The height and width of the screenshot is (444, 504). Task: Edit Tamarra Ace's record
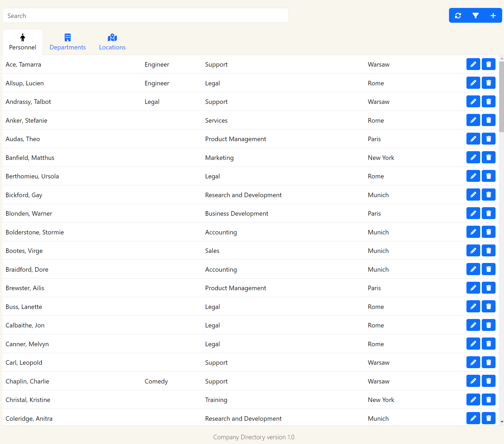pos(473,64)
